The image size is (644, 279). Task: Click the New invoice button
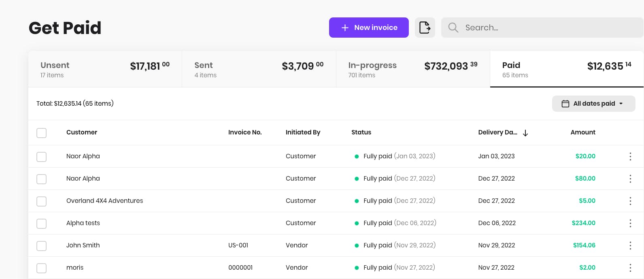pos(369,28)
